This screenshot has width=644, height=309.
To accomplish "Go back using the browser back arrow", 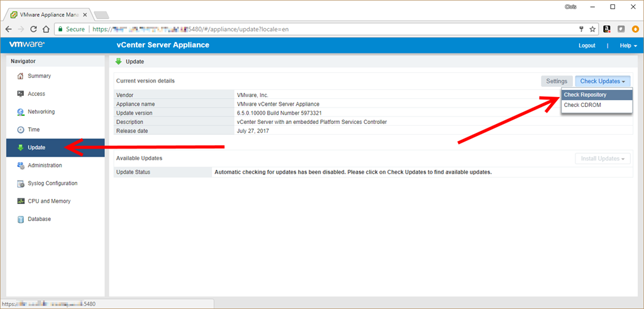I will [8, 29].
